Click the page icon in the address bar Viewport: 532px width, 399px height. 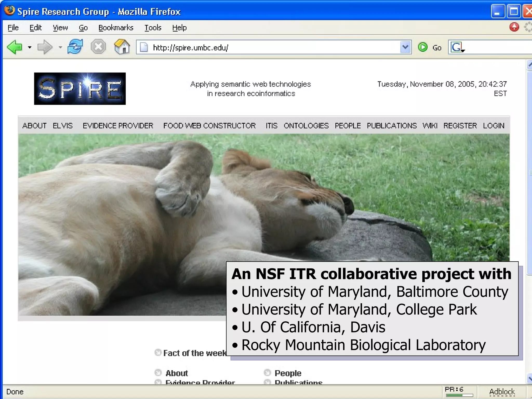tap(144, 47)
